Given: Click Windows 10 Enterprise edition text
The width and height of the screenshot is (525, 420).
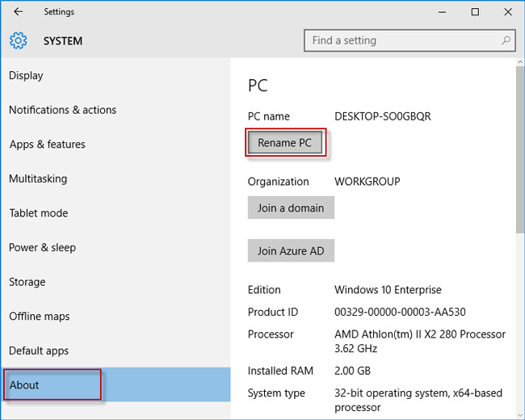Looking at the screenshot, I should click(x=388, y=290).
